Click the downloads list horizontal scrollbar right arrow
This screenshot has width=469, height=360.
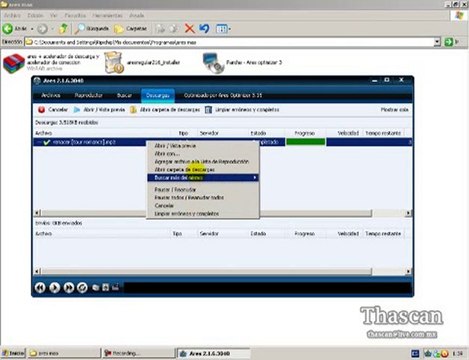tap(408, 213)
